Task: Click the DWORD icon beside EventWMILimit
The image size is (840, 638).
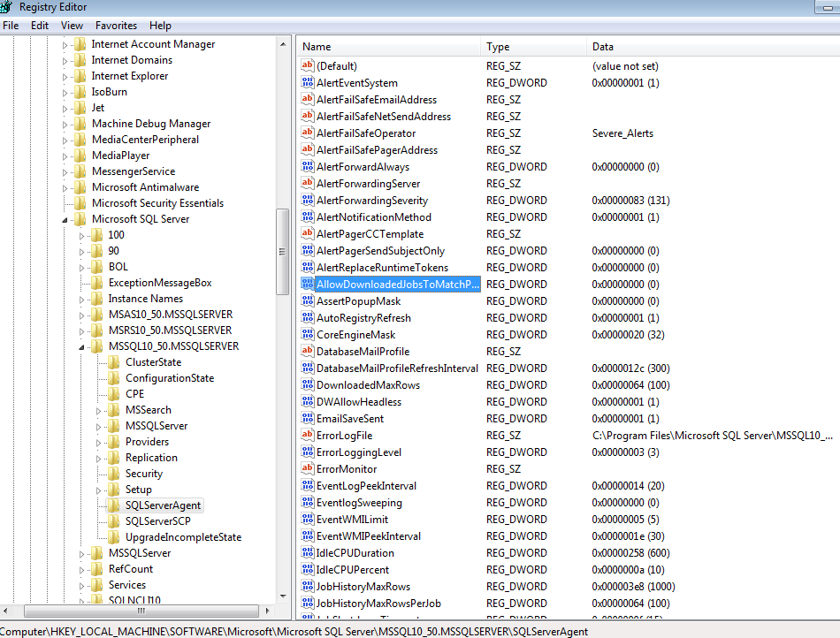Action: (308, 520)
